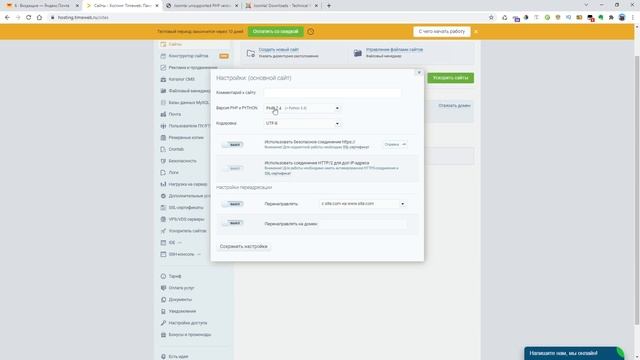This screenshot has width=640, height=360.
Task: Click the green Оплатить со скидкой button
Action: pos(276,31)
